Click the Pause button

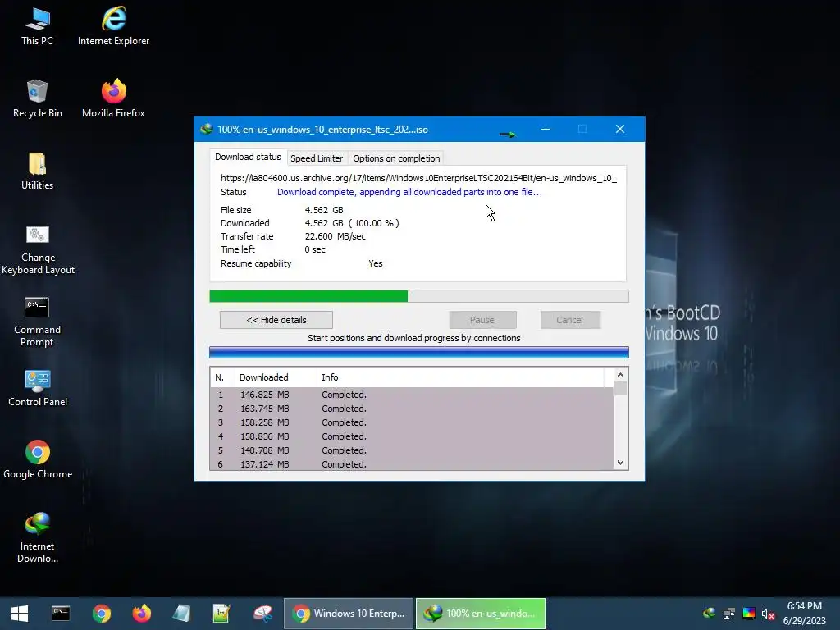482,320
